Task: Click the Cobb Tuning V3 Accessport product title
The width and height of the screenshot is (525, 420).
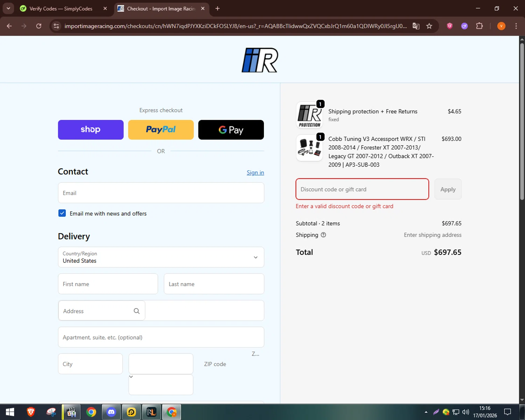Action: tap(381, 152)
